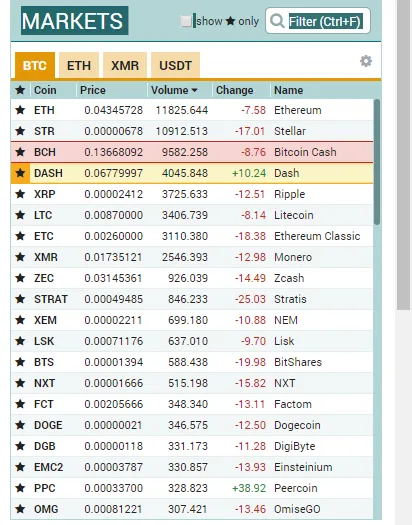Open the Litecoin market
The height and width of the screenshot is (525, 412).
(x=192, y=215)
